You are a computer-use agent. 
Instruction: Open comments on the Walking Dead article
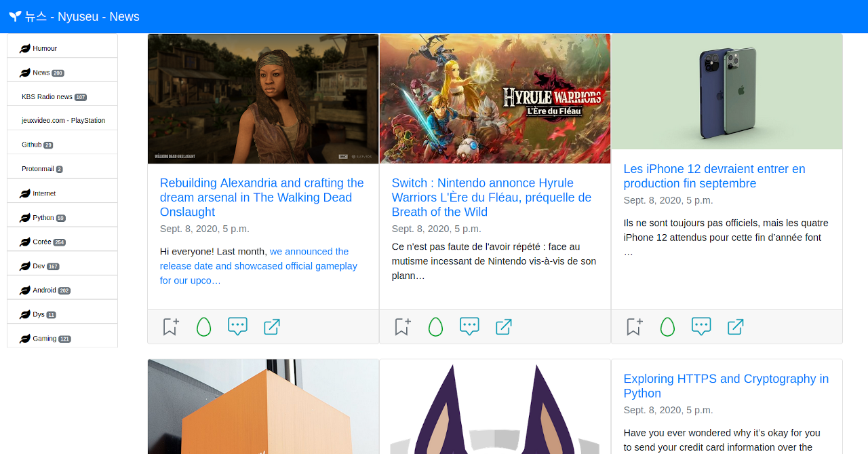tap(237, 326)
